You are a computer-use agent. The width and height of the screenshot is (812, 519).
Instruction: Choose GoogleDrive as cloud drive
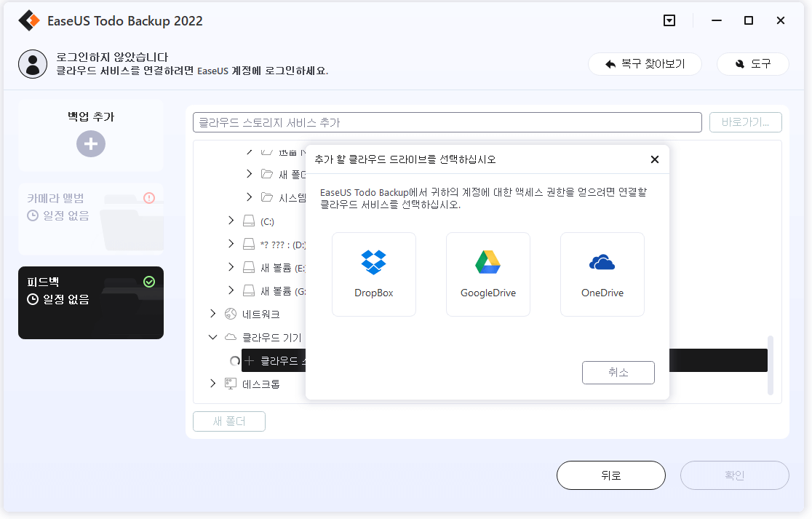487,274
